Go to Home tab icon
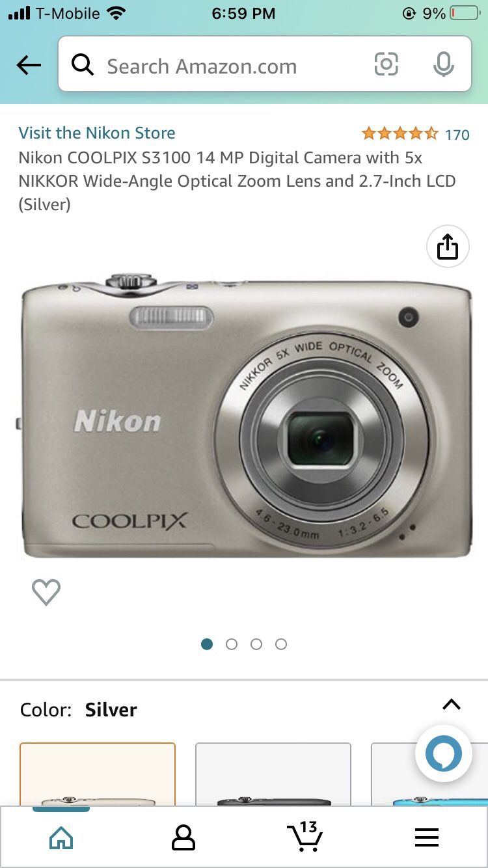Image resolution: width=488 pixels, height=868 pixels. tap(61, 837)
